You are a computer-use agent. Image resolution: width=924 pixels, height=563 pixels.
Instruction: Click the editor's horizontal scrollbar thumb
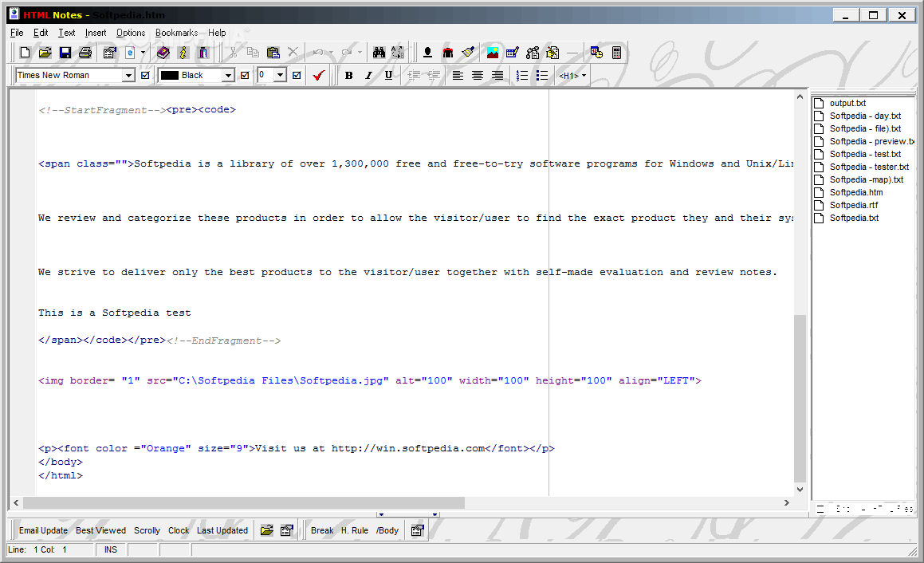[x=243, y=503]
